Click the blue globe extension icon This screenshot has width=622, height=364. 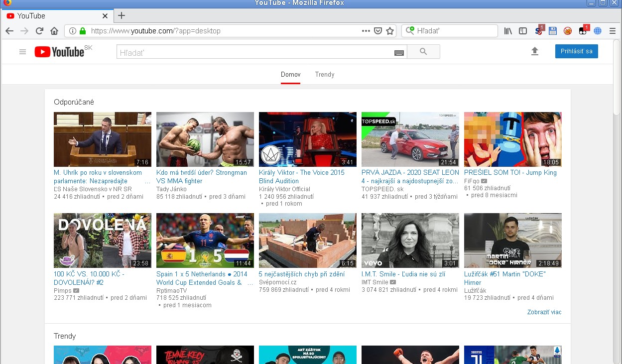click(598, 31)
